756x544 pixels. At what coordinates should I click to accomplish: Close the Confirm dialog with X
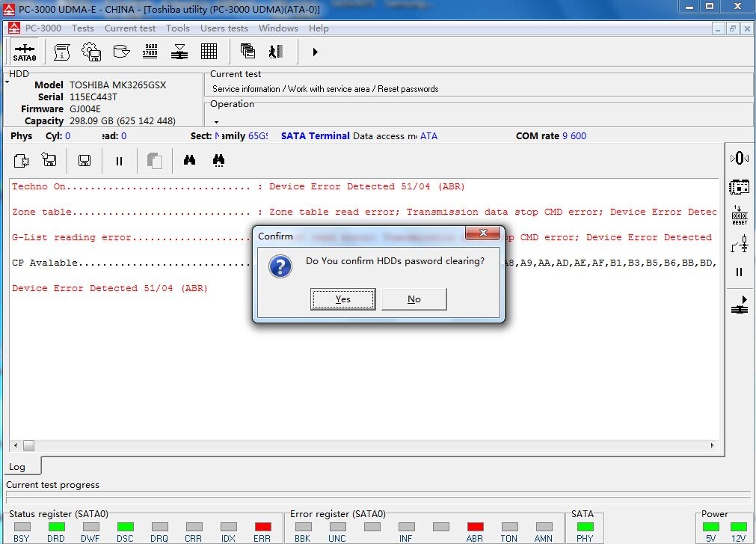coord(483,233)
